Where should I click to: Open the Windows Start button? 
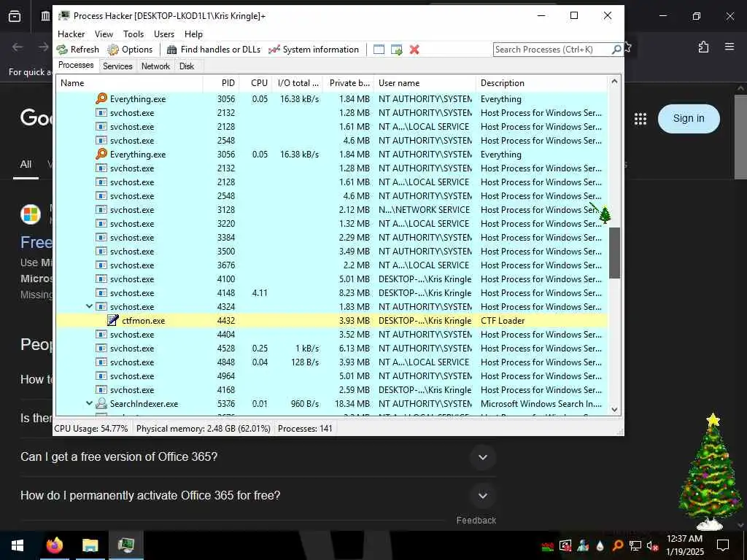(x=18, y=545)
